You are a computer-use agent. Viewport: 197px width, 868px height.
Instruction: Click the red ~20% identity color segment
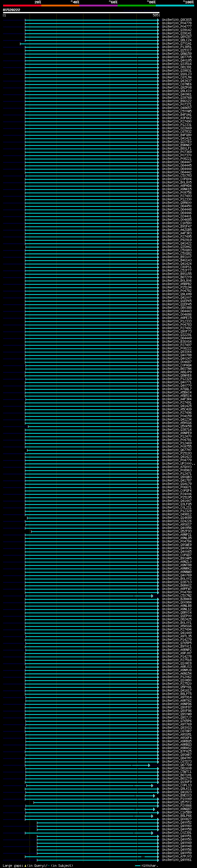pos(22,6)
